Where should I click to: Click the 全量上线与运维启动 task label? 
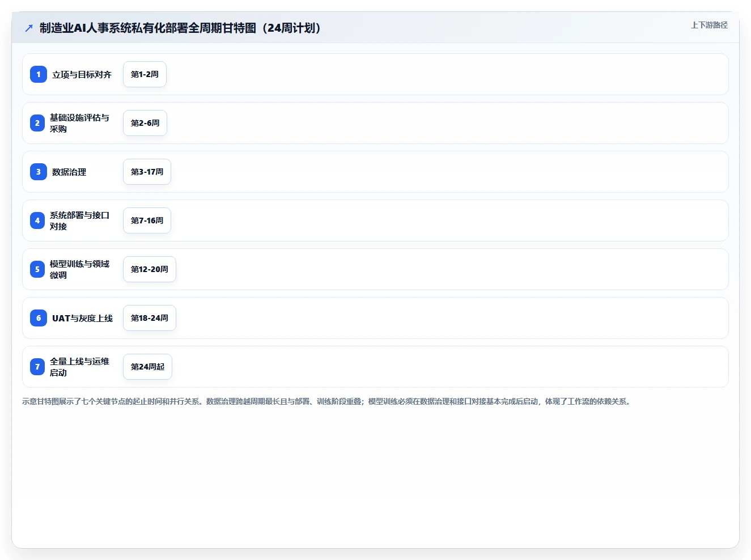pos(79,367)
